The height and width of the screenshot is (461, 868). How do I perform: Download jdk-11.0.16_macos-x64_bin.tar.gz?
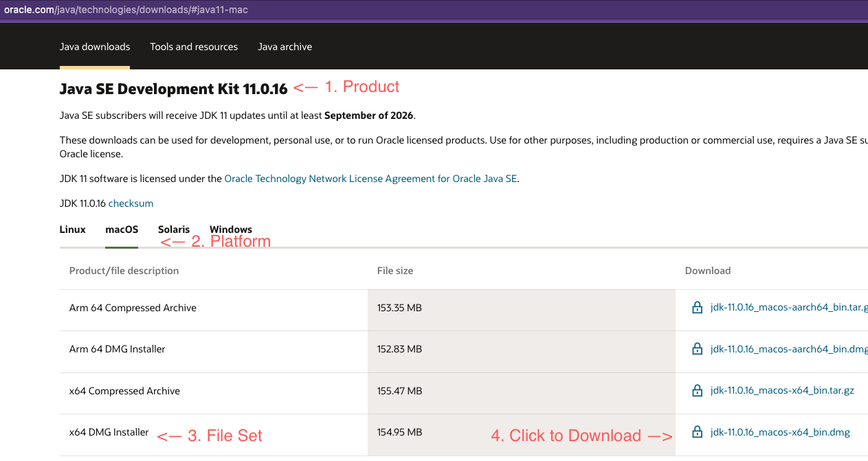tap(782, 390)
